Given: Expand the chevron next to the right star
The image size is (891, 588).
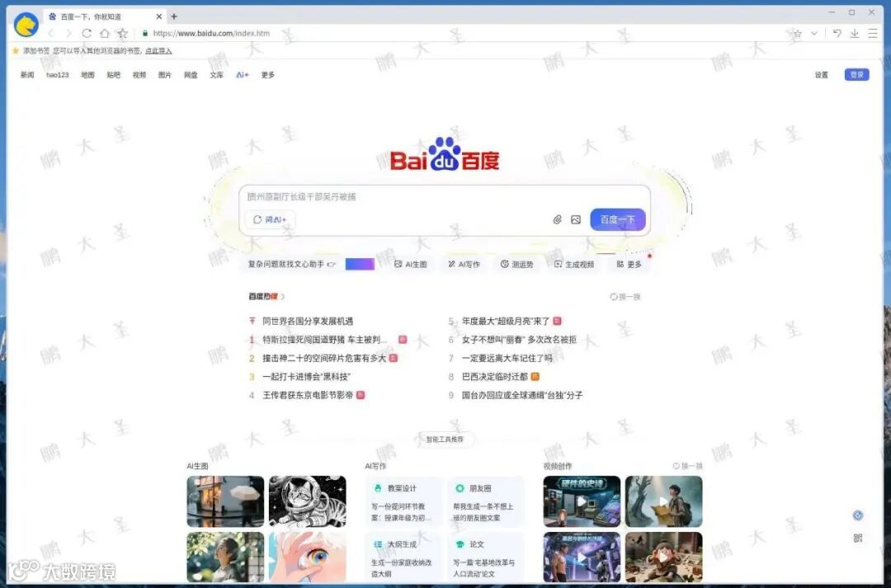Looking at the screenshot, I should click(814, 34).
